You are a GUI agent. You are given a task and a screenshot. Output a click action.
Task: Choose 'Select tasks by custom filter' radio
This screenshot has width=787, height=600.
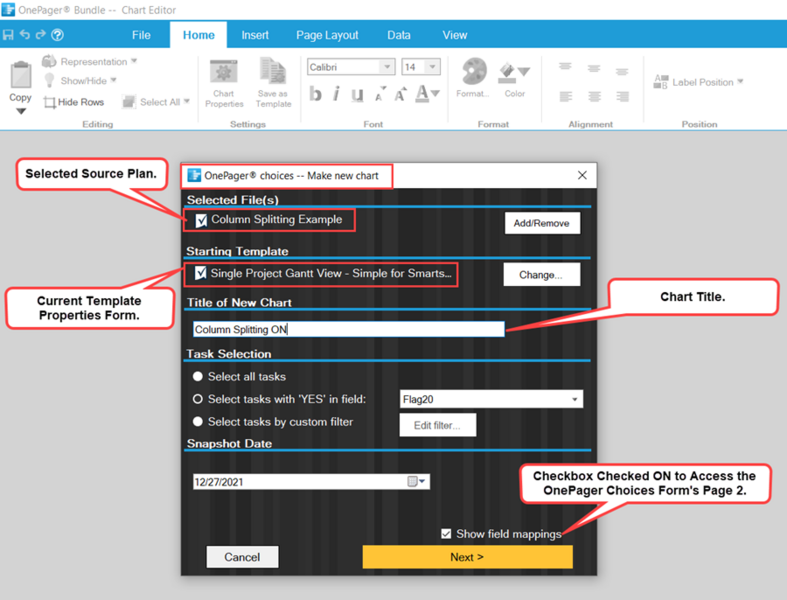198,422
